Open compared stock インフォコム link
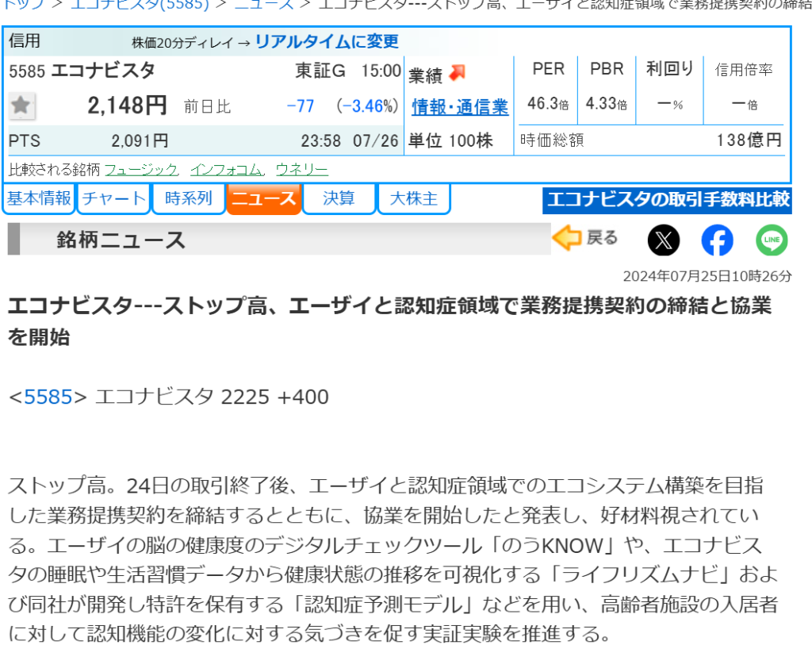Viewport: 812px width, 672px height. (226, 170)
